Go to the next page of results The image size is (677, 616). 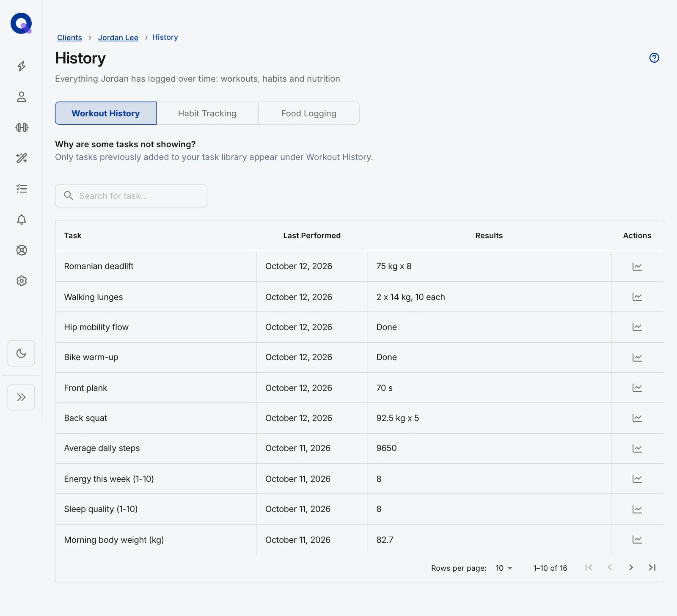(x=631, y=568)
